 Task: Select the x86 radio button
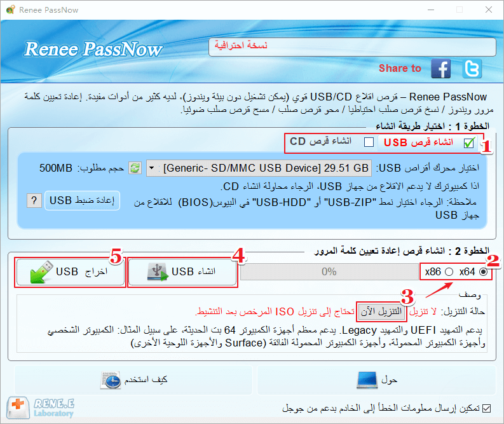pos(449,272)
